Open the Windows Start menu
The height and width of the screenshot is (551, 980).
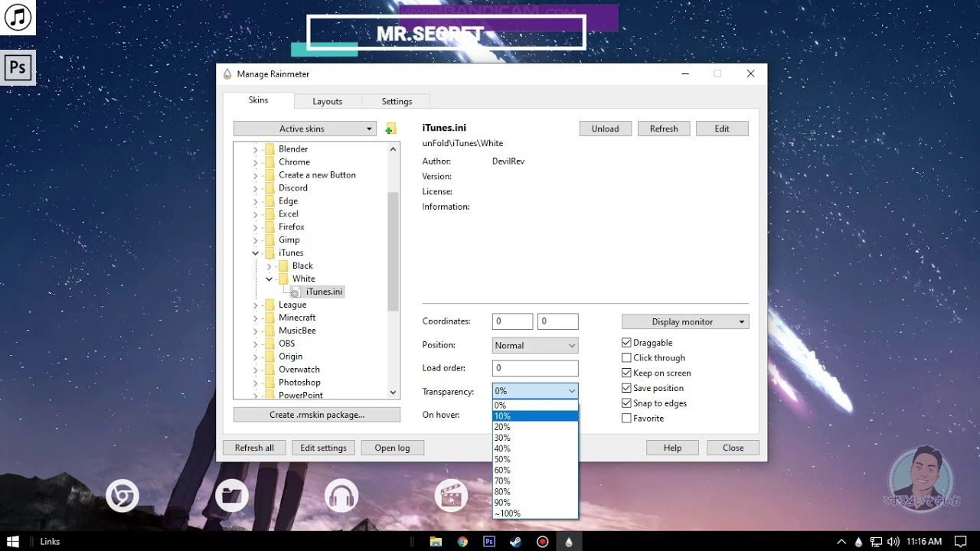pos(13,541)
